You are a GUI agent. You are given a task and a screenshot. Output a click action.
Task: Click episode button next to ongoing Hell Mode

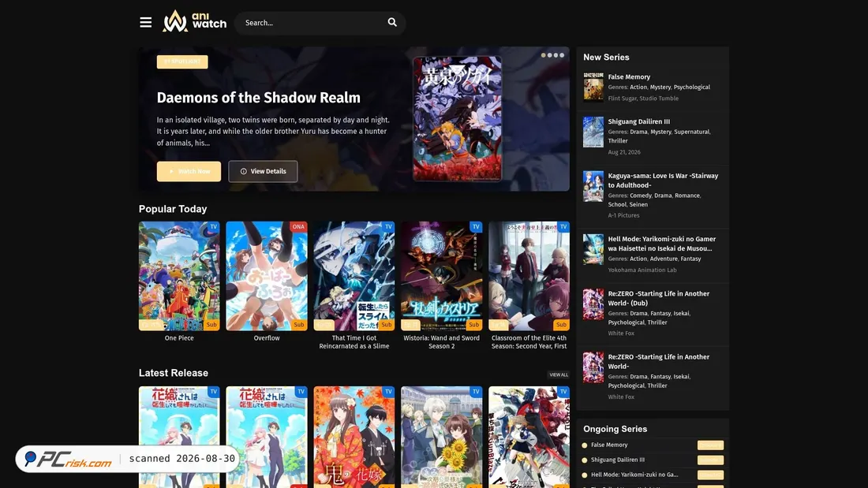[710, 475]
